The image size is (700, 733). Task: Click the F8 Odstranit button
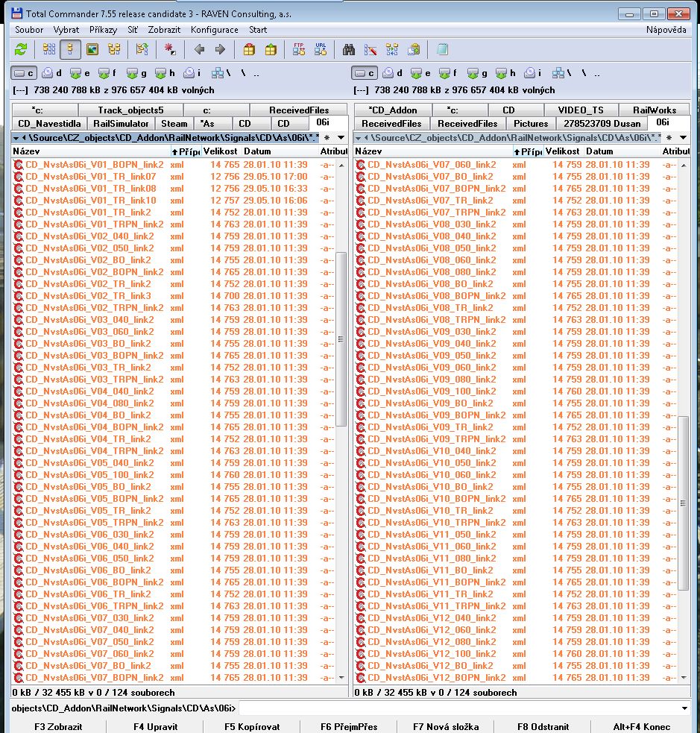coord(543,727)
